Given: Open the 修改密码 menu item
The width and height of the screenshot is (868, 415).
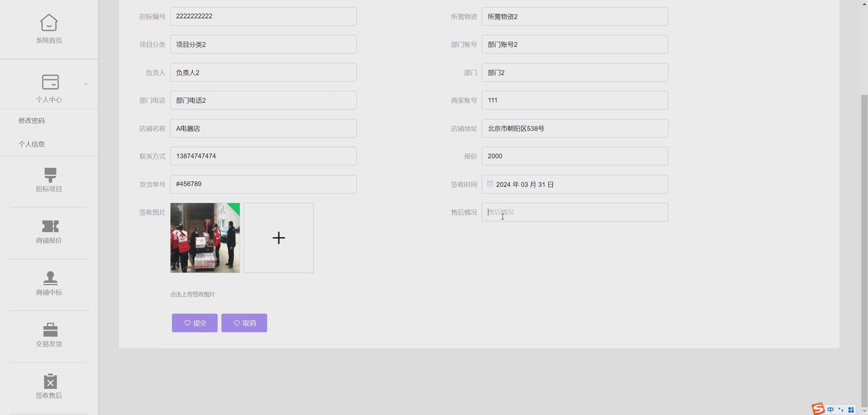Looking at the screenshot, I should pos(32,121).
